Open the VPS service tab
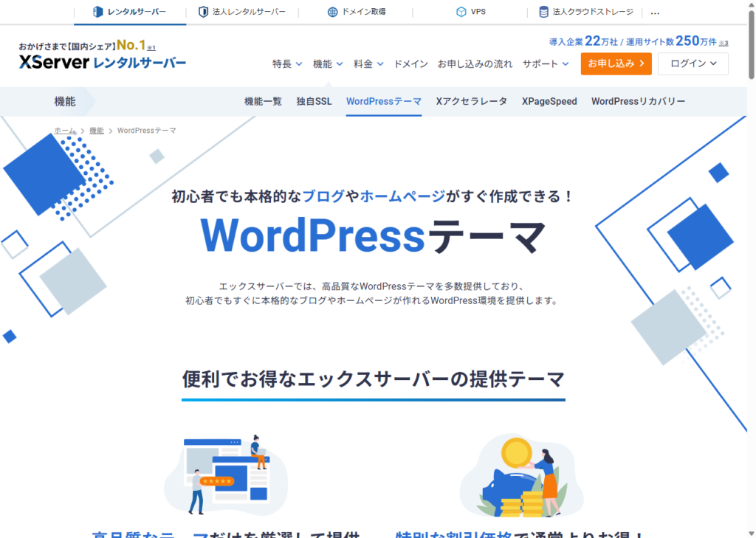The image size is (756, 538). coord(470,12)
